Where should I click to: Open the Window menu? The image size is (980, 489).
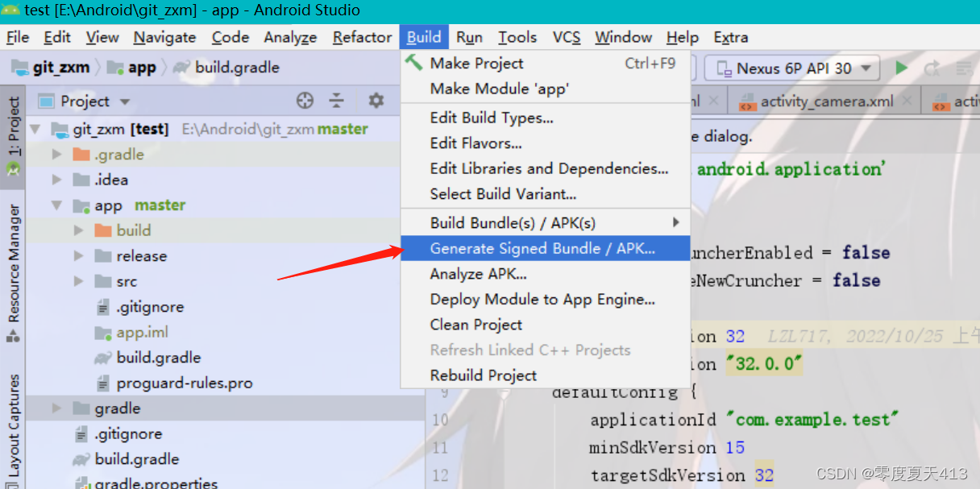pyautogui.click(x=623, y=37)
